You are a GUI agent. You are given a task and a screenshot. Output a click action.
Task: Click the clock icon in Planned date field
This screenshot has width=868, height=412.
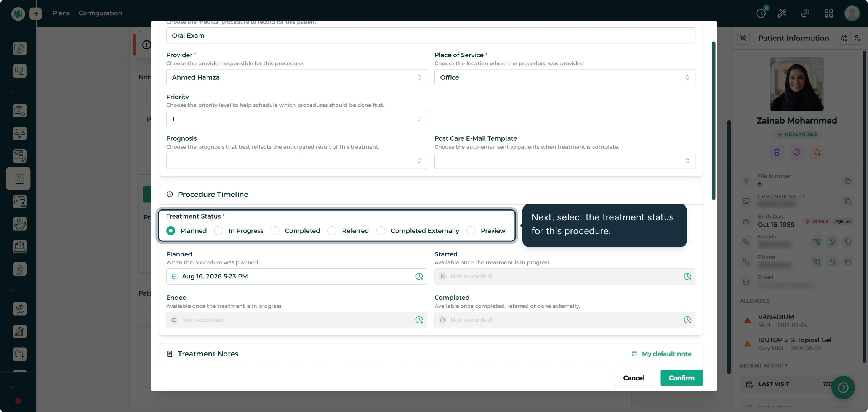pyautogui.click(x=419, y=277)
